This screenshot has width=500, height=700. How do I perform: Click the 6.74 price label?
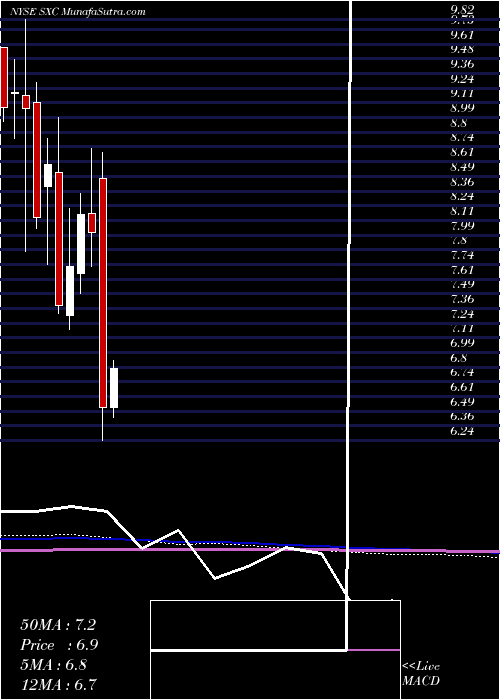(462, 373)
